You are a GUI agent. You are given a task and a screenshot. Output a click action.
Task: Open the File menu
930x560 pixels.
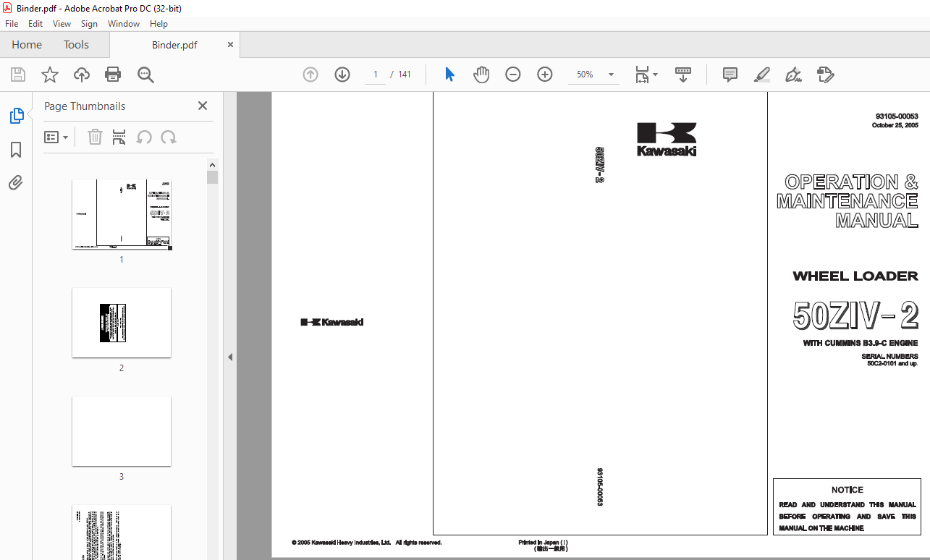coord(12,24)
